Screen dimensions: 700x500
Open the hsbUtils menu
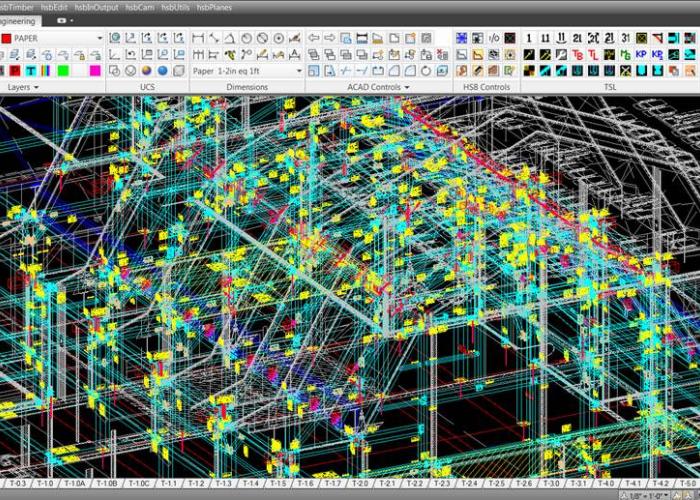pyautogui.click(x=175, y=7)
